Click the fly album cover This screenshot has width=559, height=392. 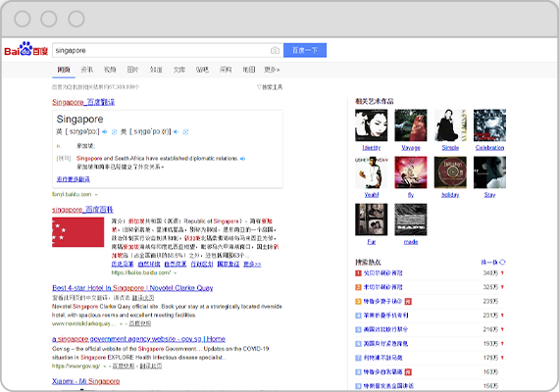(x=411, y=172)
